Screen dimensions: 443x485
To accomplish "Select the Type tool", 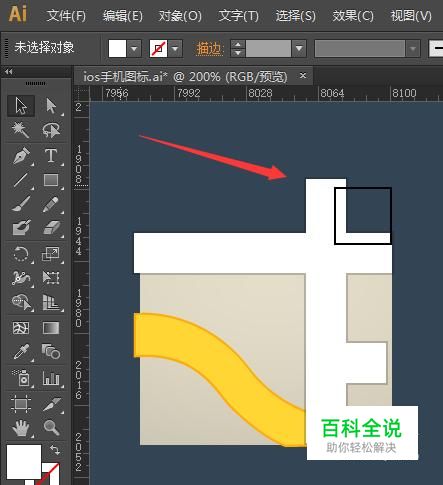I will [x=51, y=156].
